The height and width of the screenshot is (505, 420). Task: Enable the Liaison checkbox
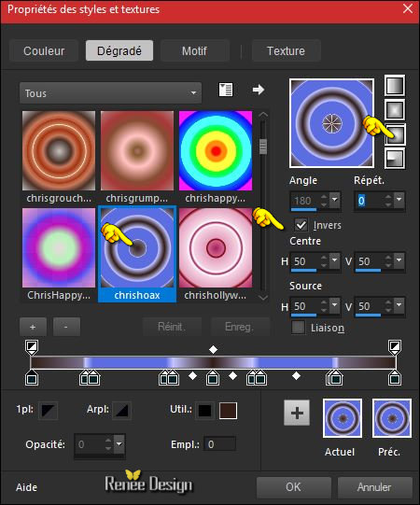[298, 328]
